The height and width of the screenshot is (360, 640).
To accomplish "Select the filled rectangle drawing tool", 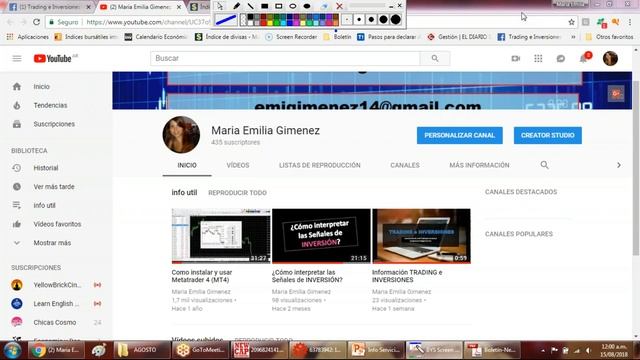I will coord(264,6).
